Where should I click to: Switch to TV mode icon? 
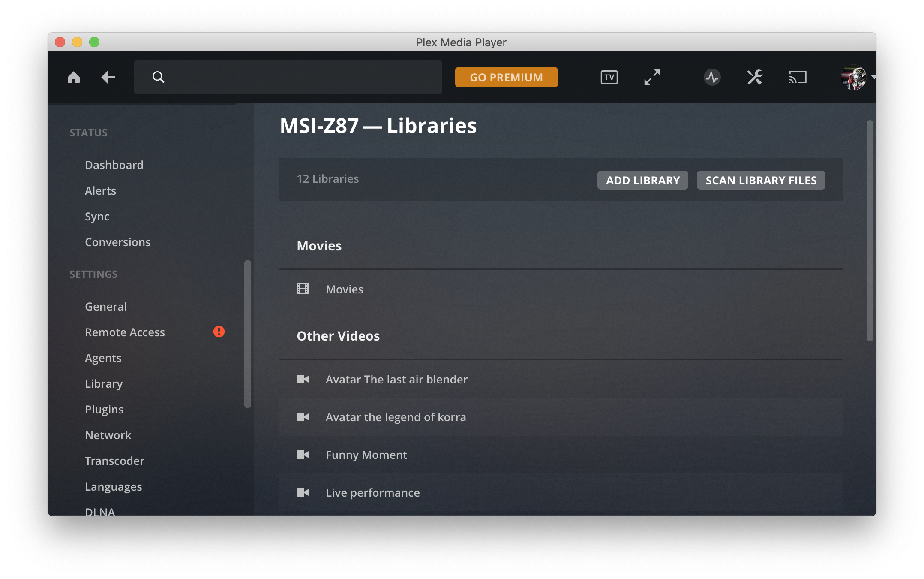609,77
